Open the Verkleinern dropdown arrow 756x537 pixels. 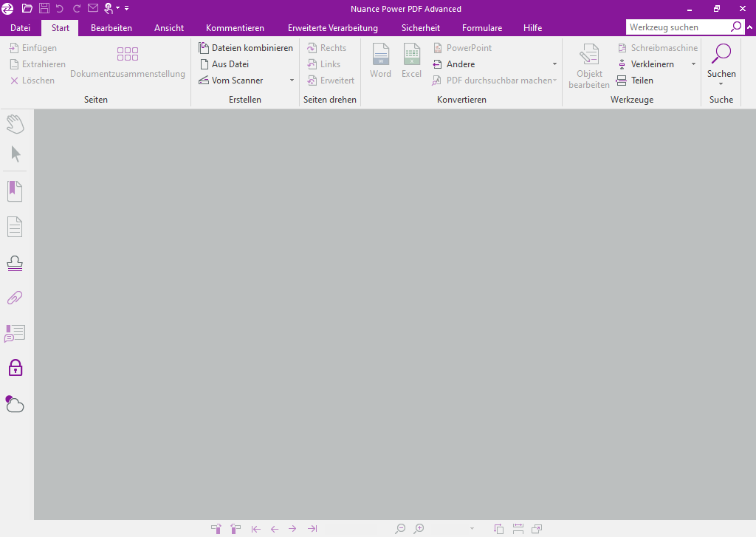pyautogui.click(x=693, y=64)
